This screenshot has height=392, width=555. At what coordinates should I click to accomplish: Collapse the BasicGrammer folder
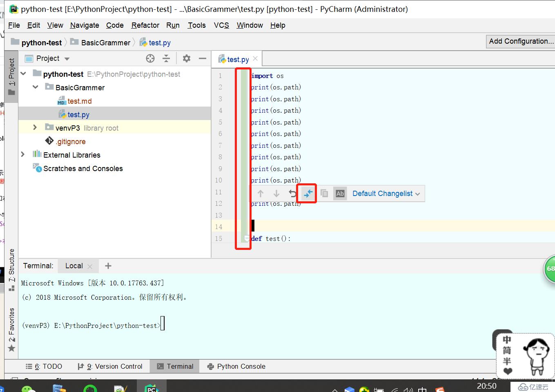36,87
